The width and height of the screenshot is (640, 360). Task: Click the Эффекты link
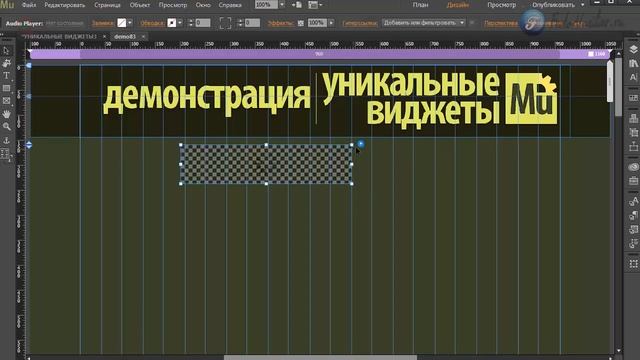click(x=280, y=23)
